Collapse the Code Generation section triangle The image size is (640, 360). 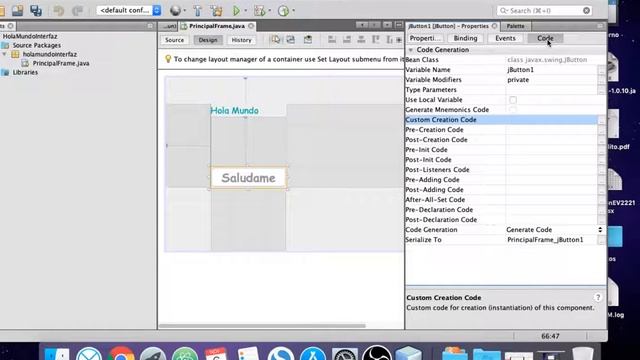[411, 50]
